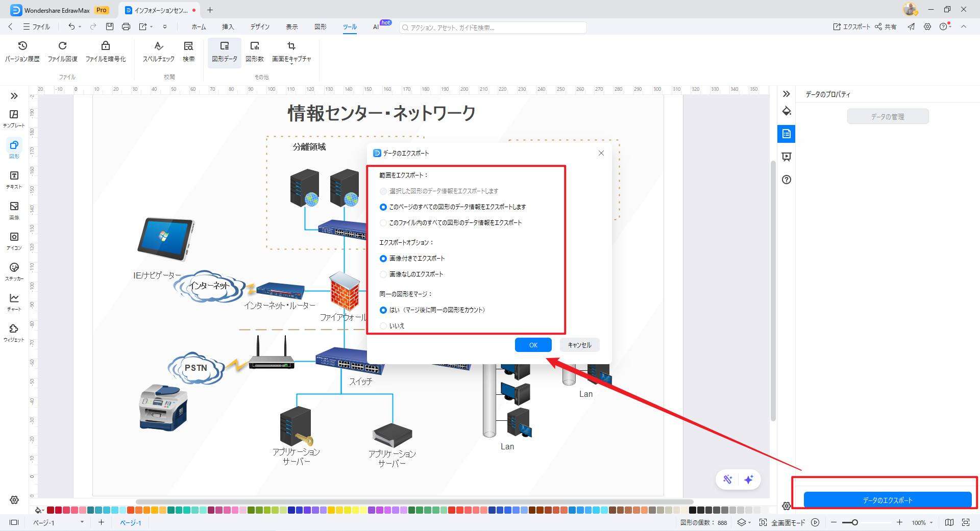Switch to the ホーム ribbon tab
The height and width of the screenshot is (531, 980).
199,27
